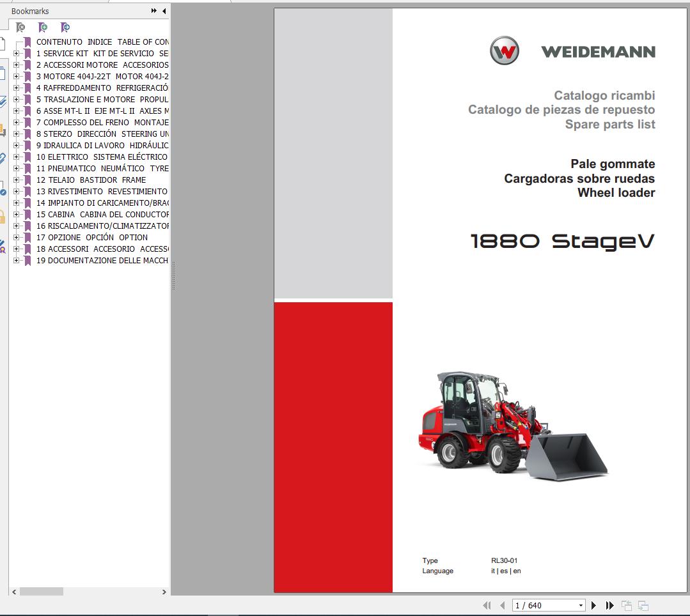The height and width of the screenshot is (616, 690).
Task: Select bookmark 5 TRASLAZIONE E MOTORE
Action: click(x=102, y=100)
